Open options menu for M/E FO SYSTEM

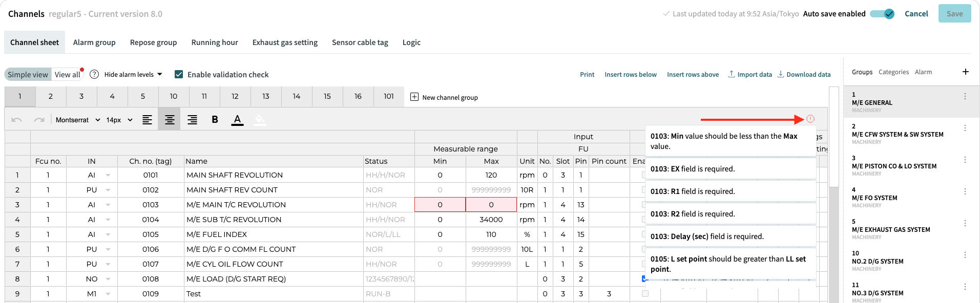965,191
